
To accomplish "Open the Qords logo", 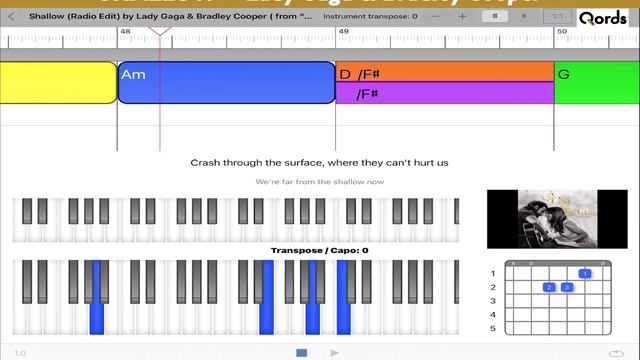I will tap(602, 18).
